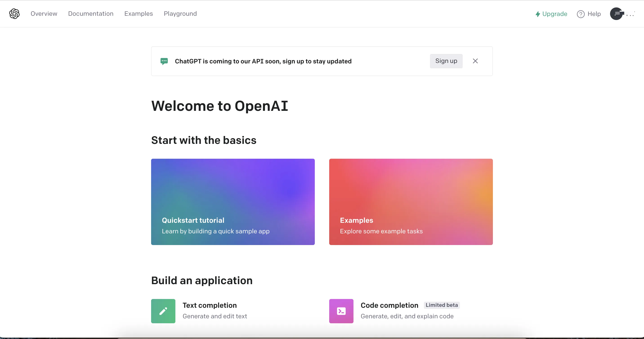Viewport: 644px width, 339px height.
Task: Open the user profile avatar
Action: [617, 14]
